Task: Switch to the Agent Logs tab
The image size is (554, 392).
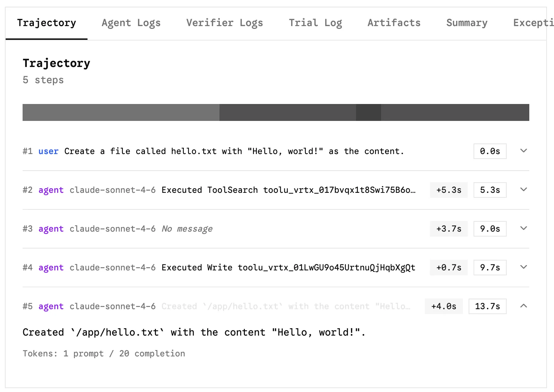Action: point(131,23)
